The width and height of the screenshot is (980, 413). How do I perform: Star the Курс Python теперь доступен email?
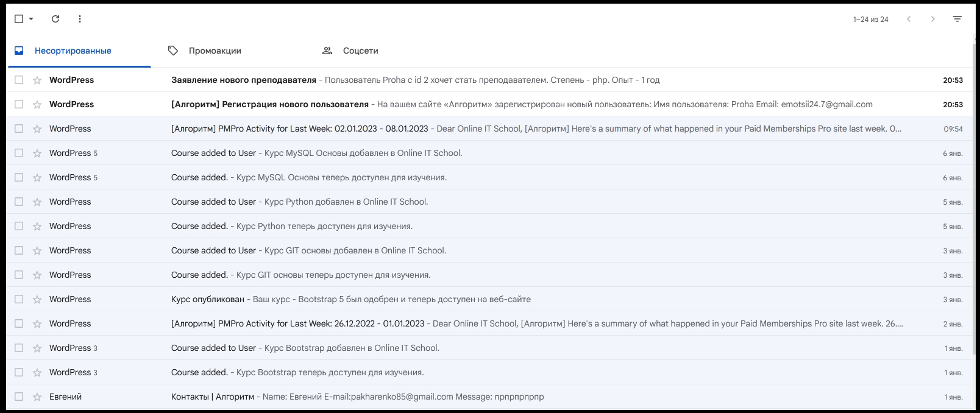point(37,226)
